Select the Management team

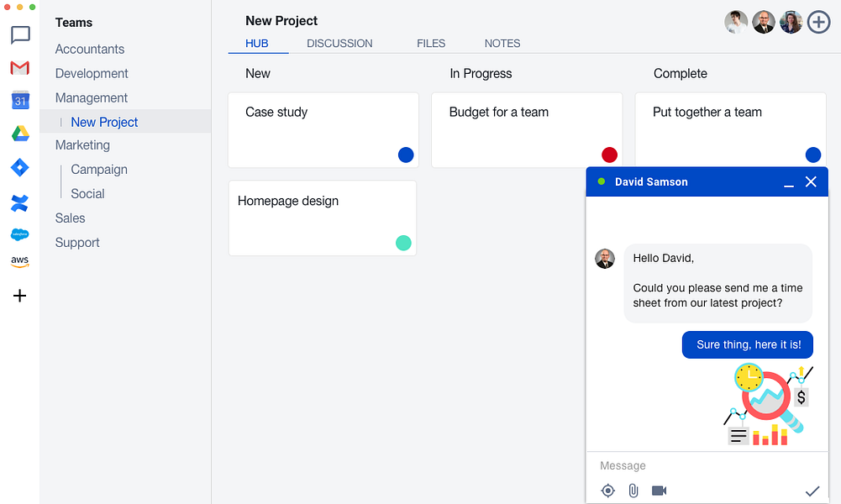point(92,98)
